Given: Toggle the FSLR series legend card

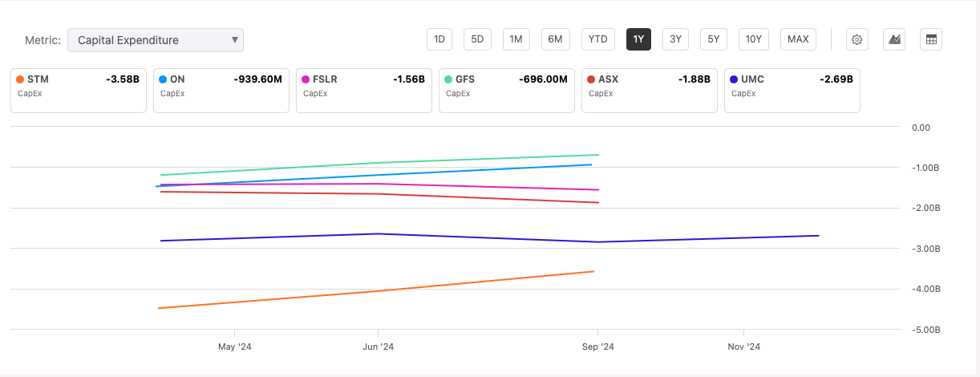Looking at the screenshot, I should [x=364, y=90].
